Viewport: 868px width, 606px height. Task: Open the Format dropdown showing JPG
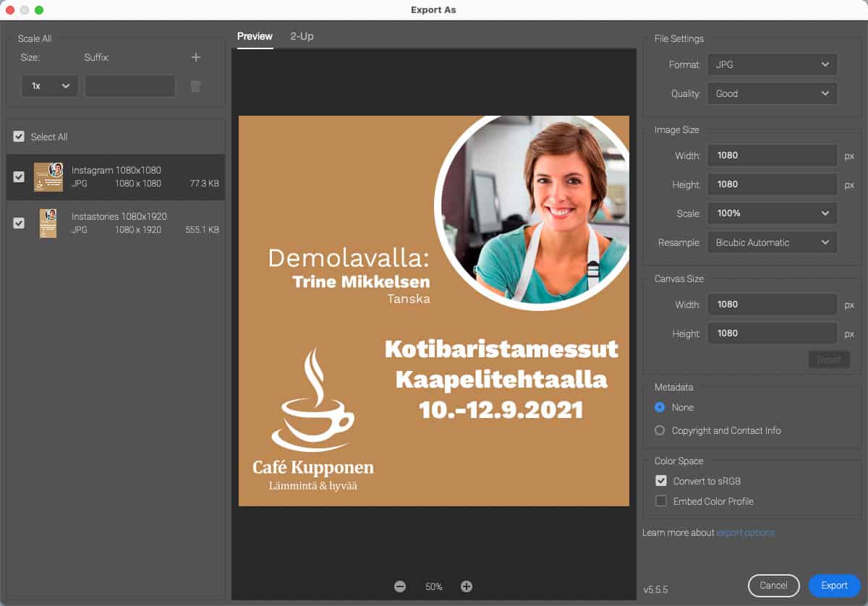click(x=772, y=64)
